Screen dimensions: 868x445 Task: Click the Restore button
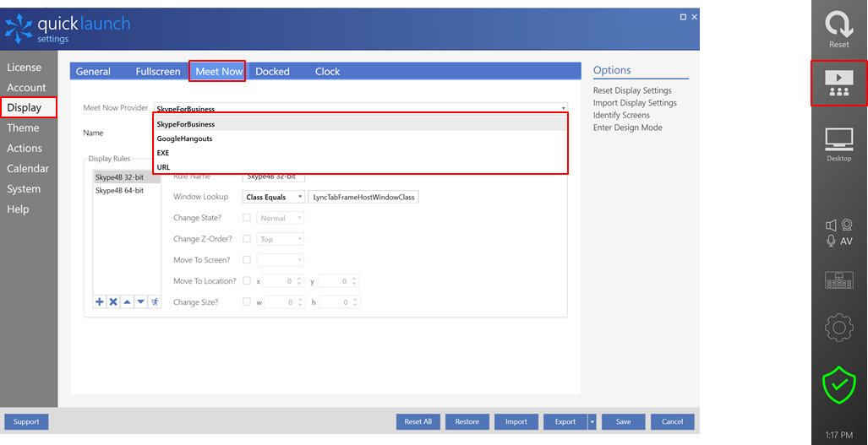[467, 422]
